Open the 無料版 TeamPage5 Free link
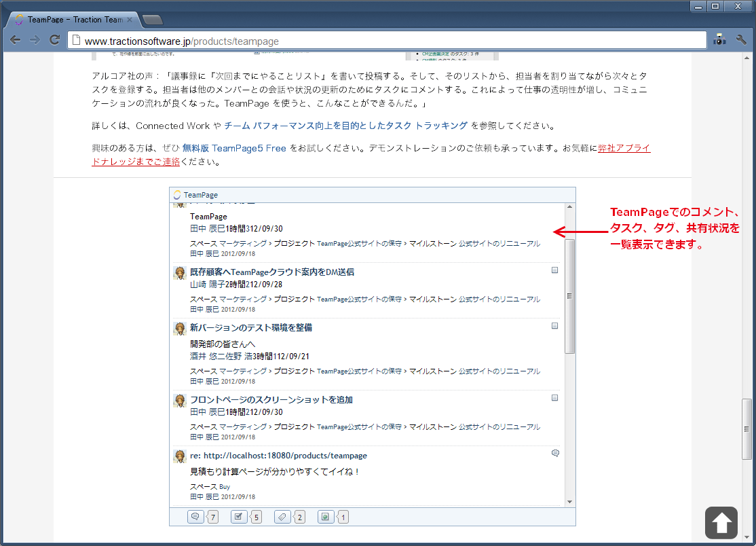756x546 pixels. [234, 148]
